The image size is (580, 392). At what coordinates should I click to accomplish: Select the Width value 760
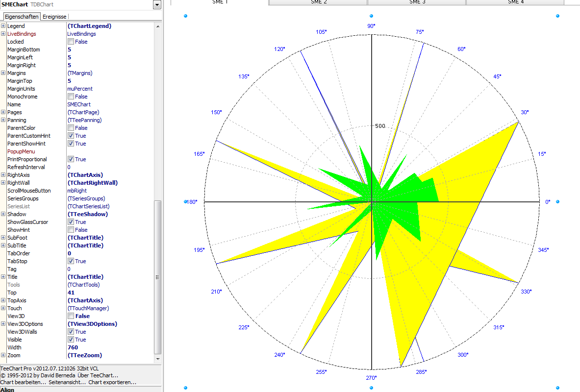(73, 347)
